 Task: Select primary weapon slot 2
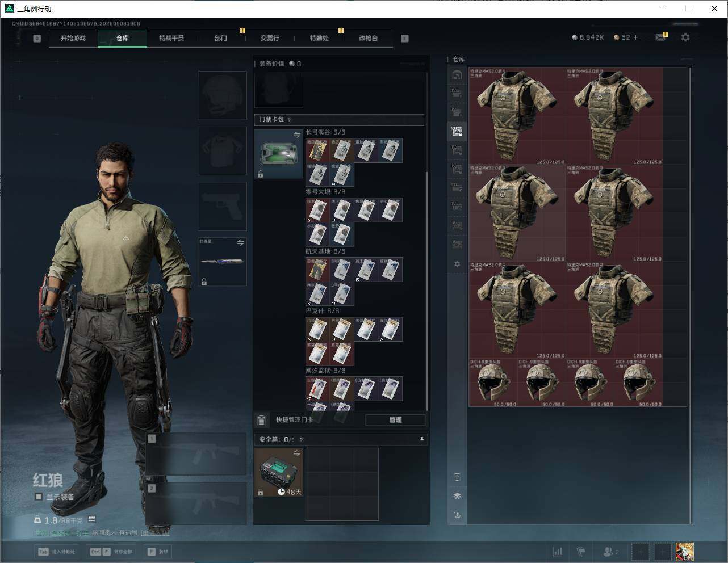(196, 503)
